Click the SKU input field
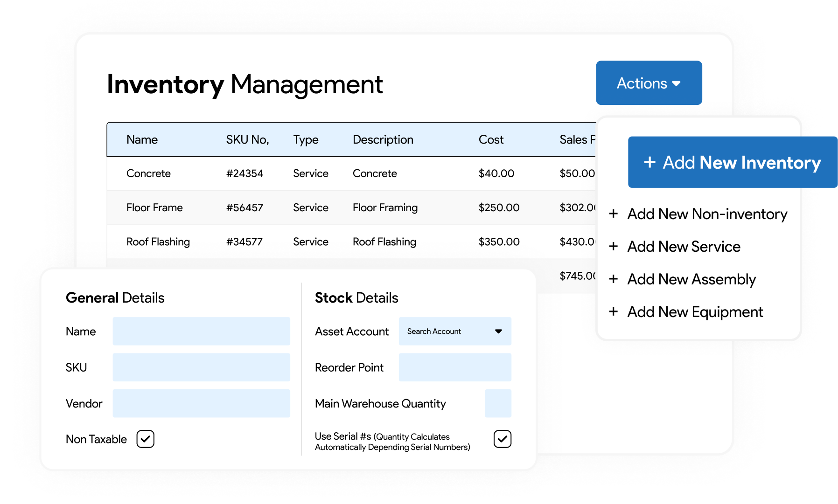The height and width of the screenshot is (504, 838). tap(201, 367)
